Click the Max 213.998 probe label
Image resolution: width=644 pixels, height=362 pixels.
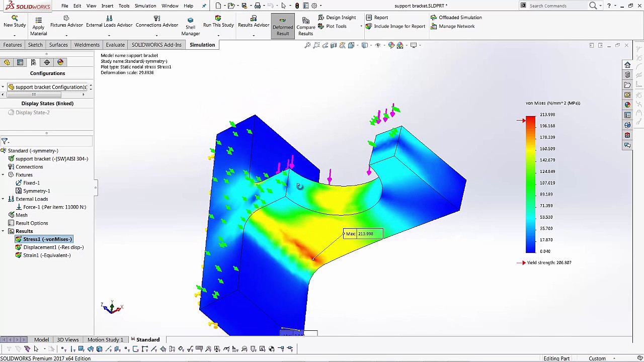tap(363, 234)
